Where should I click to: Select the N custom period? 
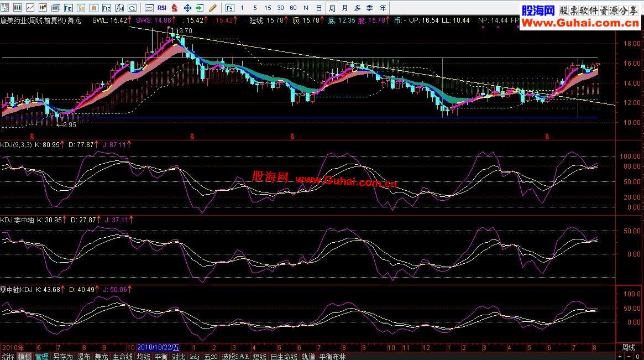click(x=306, y=8)
